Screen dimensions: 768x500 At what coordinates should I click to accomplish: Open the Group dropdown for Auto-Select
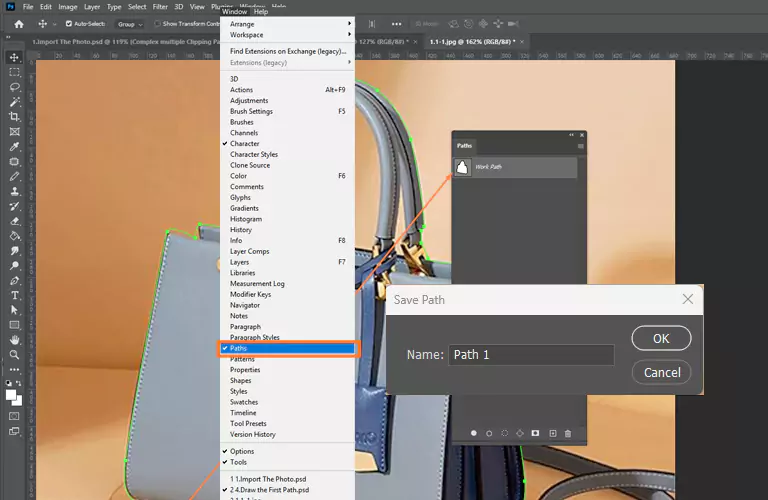(130, 23)
